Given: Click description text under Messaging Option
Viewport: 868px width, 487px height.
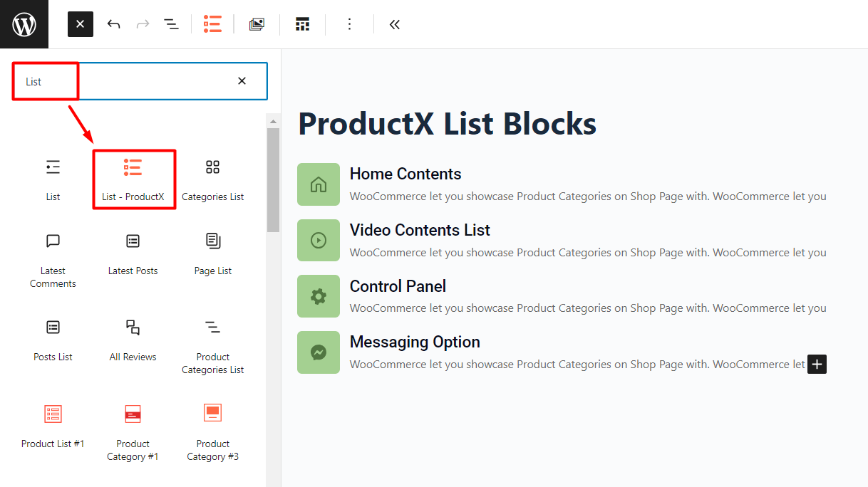Looking at the screenshot, I should (x=577, y=364).
